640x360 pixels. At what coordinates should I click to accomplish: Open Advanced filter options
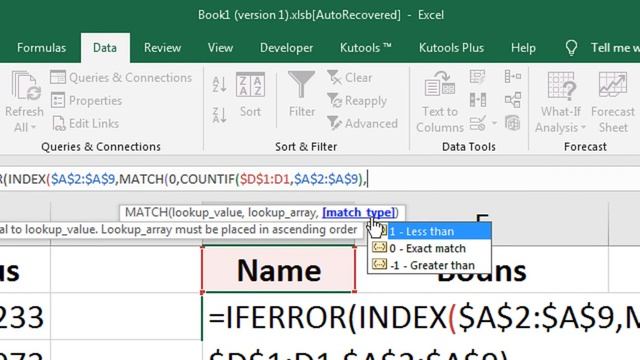click(362, 123)
